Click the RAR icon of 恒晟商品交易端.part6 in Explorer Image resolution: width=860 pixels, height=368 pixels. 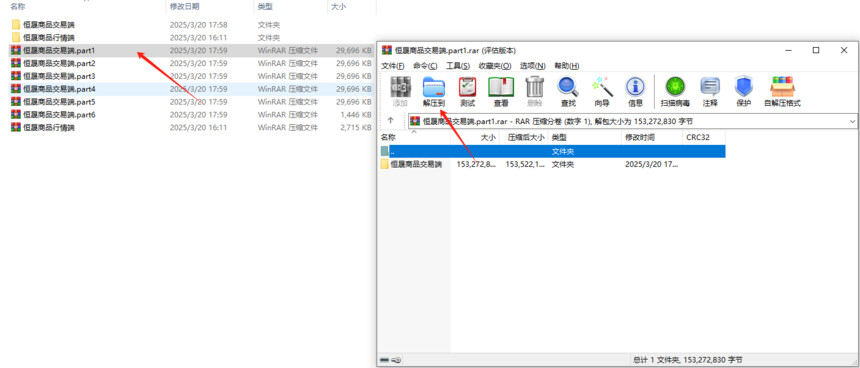pos(16,115)
